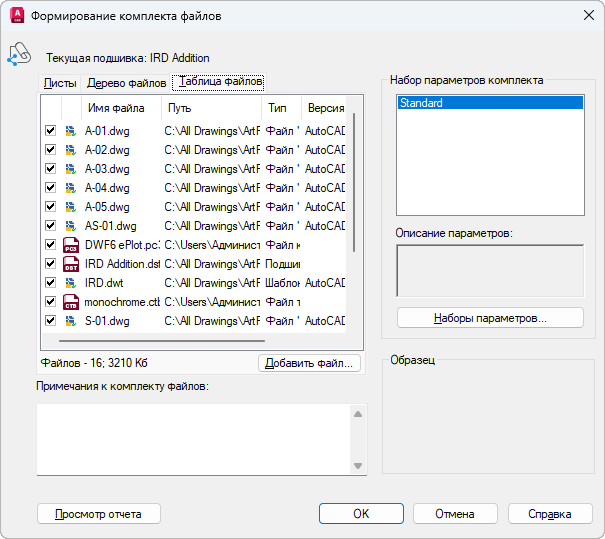
Task: Click the AS-01.dwg drawing file icon
Action: click(x=70, y=226)
